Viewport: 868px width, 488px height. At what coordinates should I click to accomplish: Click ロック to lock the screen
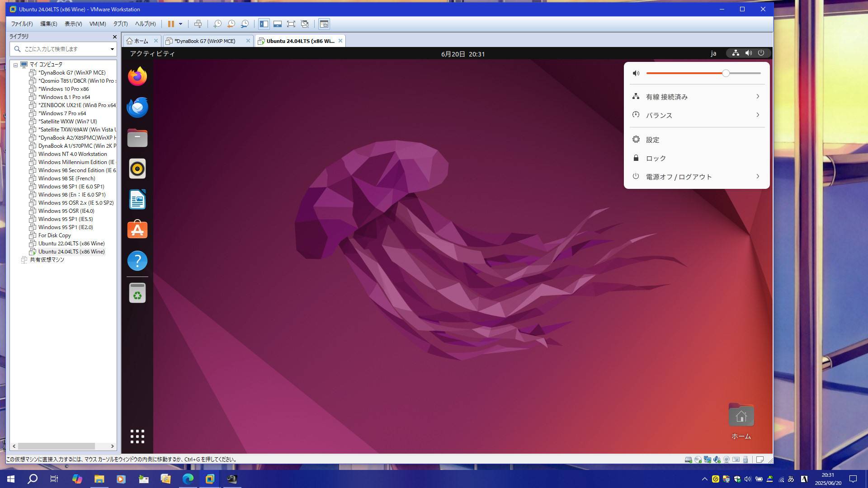[x=697, y=158]
